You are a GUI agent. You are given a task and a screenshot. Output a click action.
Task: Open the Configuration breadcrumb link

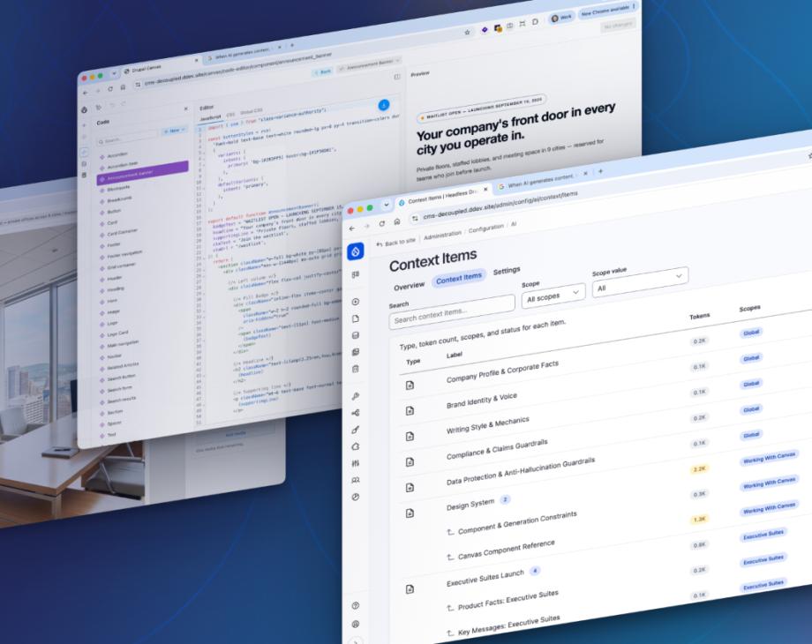pos(485,228)
